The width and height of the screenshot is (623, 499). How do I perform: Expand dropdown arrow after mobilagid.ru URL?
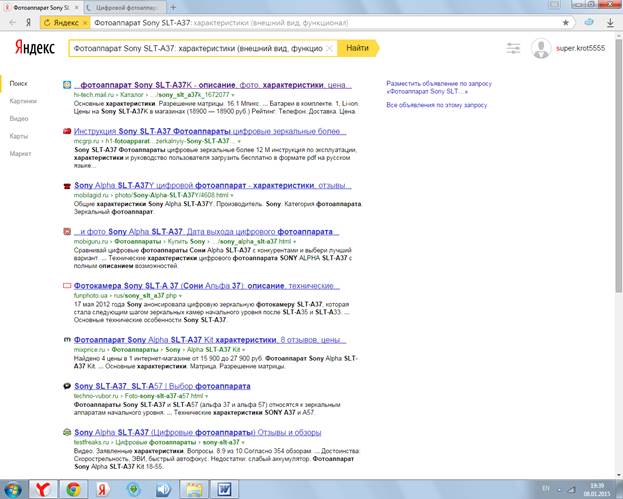pos(232,195)
